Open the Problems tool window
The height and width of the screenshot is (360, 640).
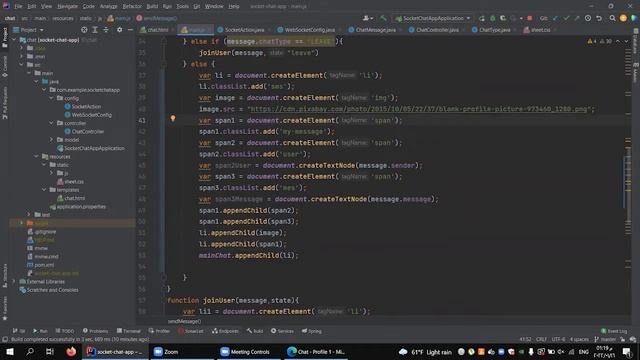96,331
